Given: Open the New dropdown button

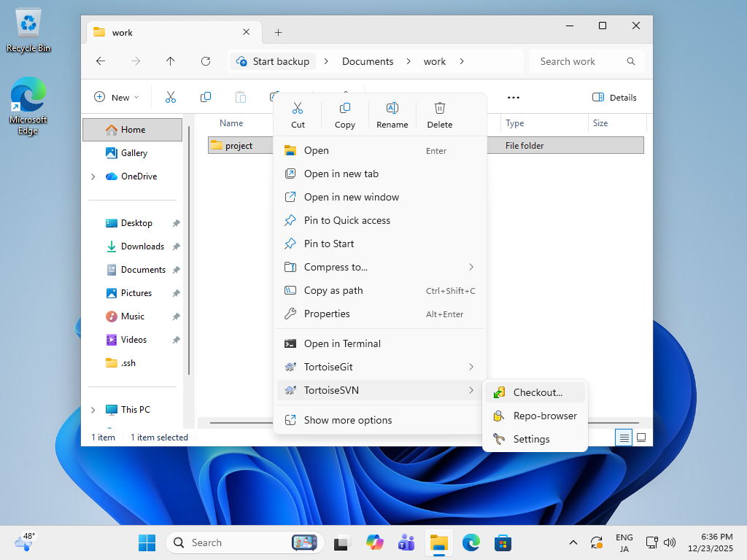Looking at the screenshot, I should (116, 97).
